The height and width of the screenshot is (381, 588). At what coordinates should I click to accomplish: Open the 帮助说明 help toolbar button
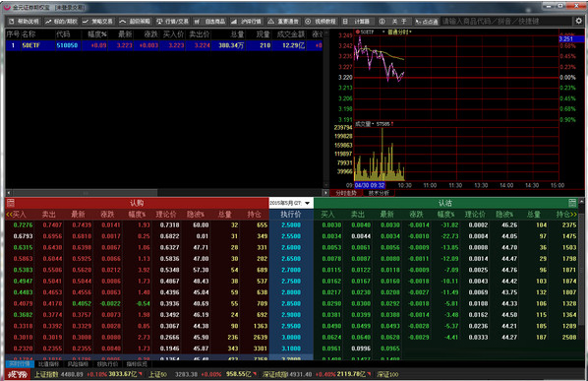[24, 22]
